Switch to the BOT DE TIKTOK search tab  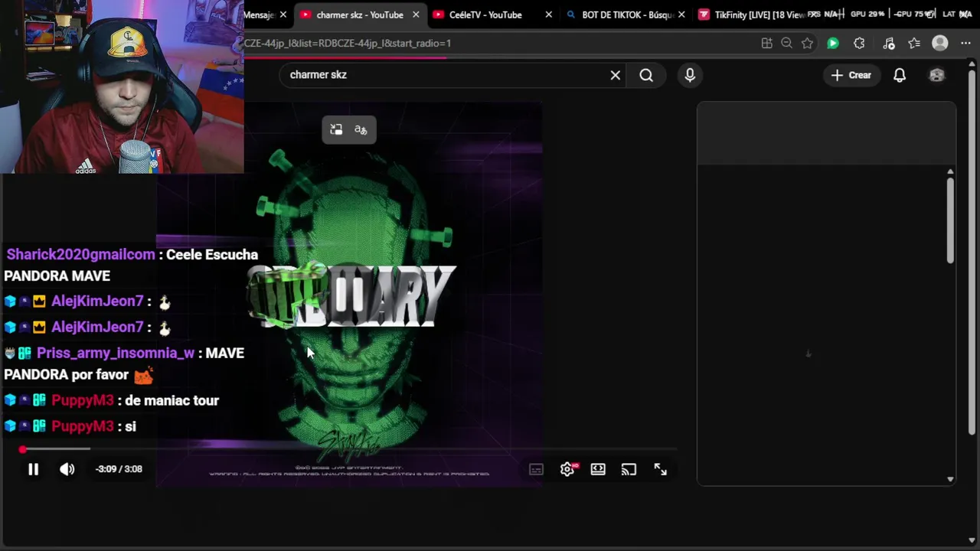(x=626, y=15)
